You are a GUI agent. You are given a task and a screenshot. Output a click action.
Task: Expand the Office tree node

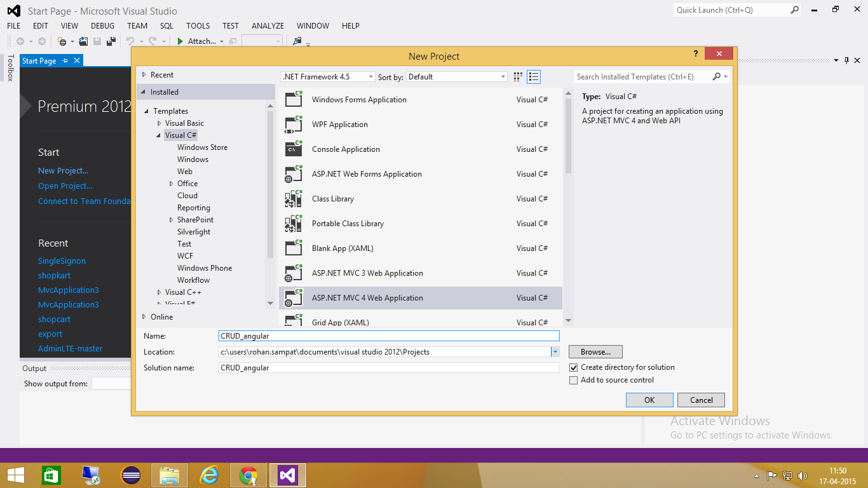(172, 184)
